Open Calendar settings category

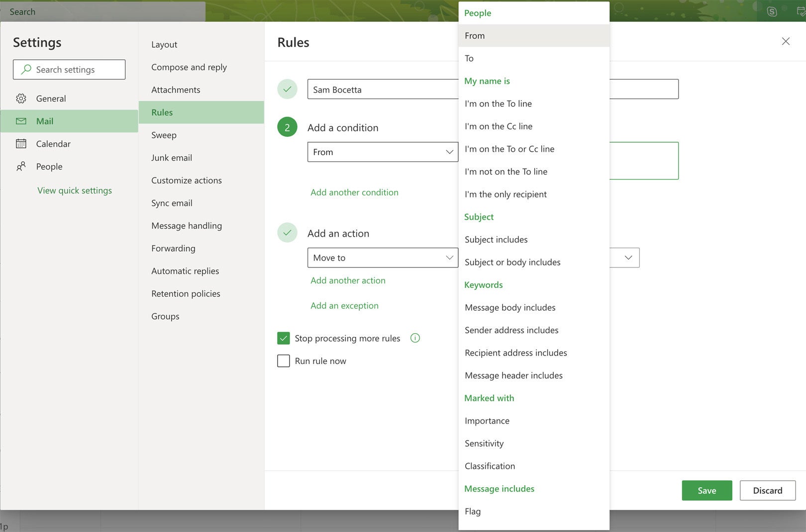click(69, 144)
